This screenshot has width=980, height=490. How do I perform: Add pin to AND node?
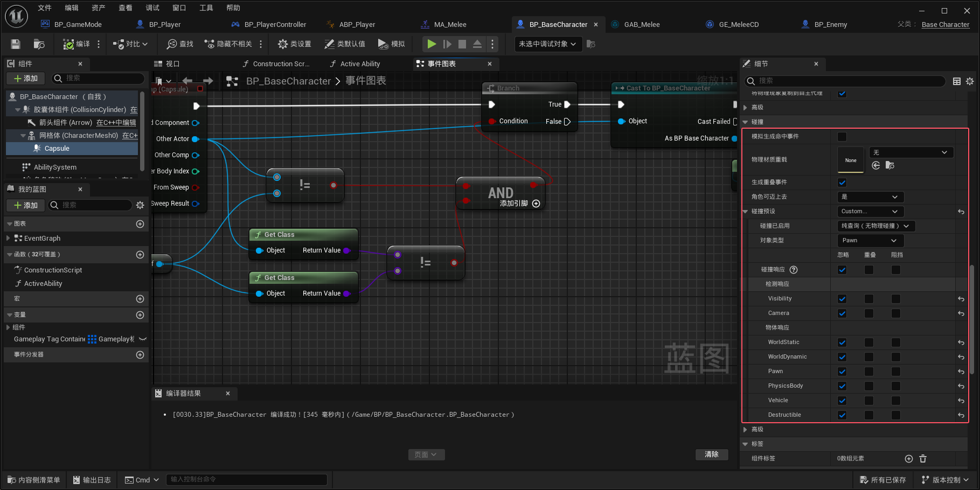pyautogui.click(x=536, y=204)
